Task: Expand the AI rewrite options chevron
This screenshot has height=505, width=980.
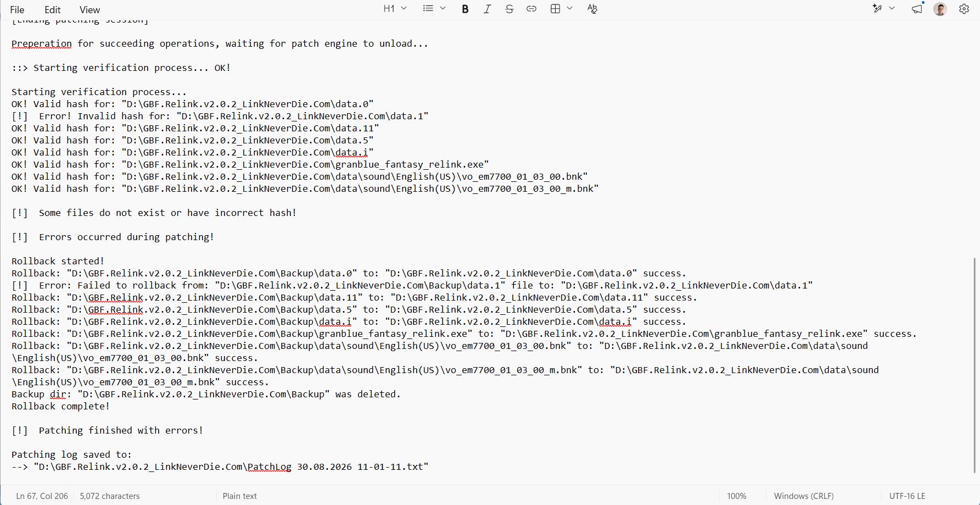Action: coord(892,8)
